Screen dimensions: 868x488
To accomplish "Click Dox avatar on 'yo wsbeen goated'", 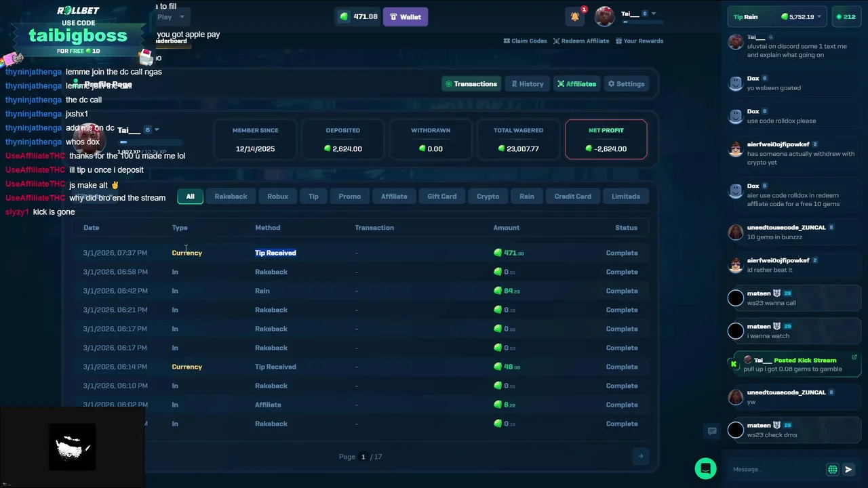I will [736, 83].
